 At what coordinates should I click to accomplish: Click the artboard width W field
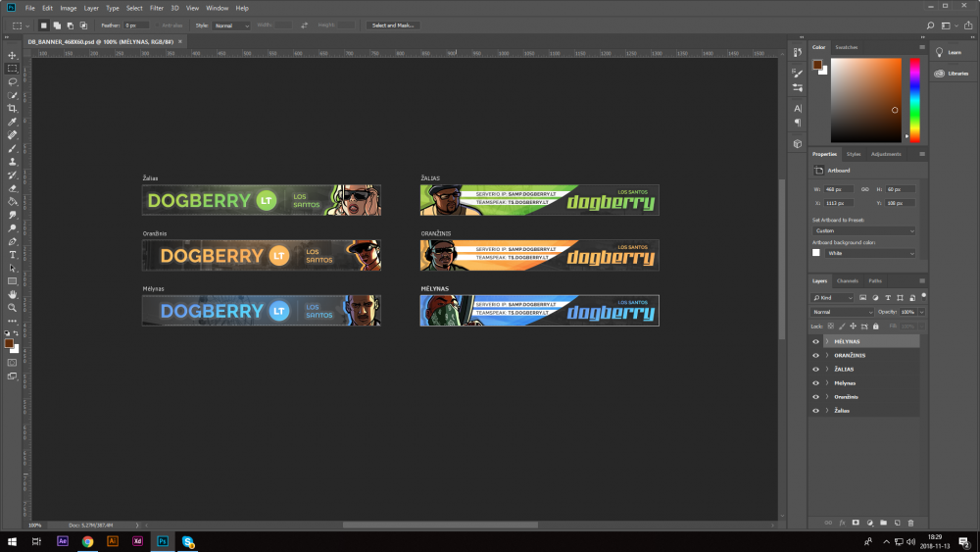[x=838, y=189]
